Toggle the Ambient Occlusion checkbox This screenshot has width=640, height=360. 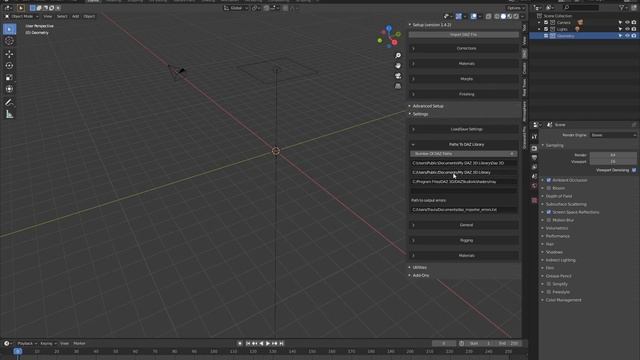click(x=549, y=180)
